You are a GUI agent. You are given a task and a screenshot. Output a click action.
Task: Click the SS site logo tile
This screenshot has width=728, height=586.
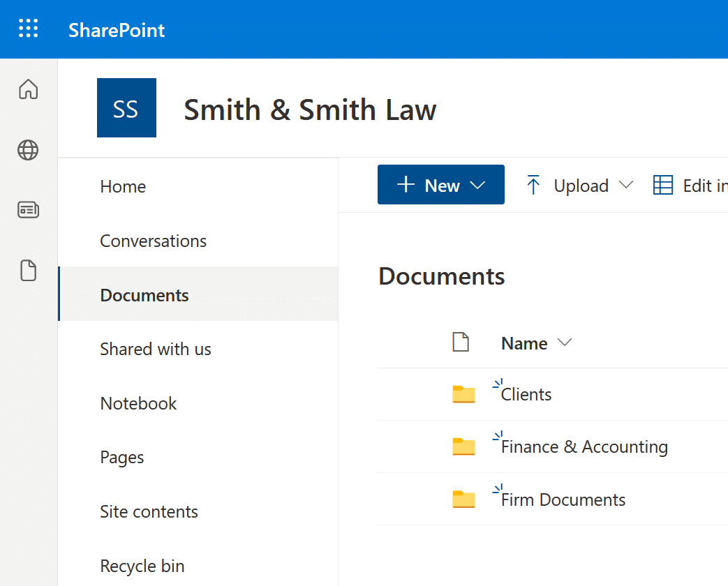[126, 107]
